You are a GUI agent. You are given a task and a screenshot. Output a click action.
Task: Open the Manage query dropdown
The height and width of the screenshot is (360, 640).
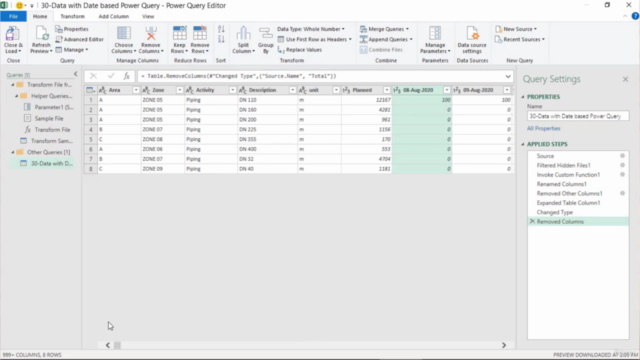pyautogui.click(x=72, y=49)
